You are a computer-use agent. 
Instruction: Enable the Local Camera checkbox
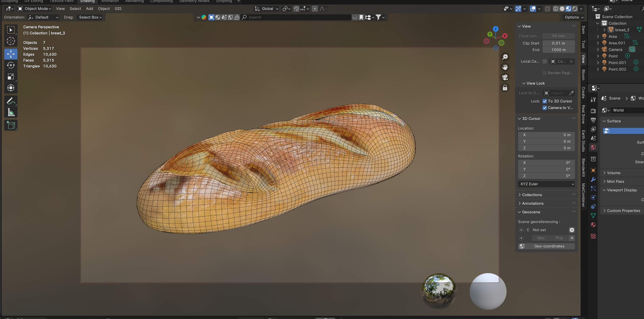click(x=545, y=62)
